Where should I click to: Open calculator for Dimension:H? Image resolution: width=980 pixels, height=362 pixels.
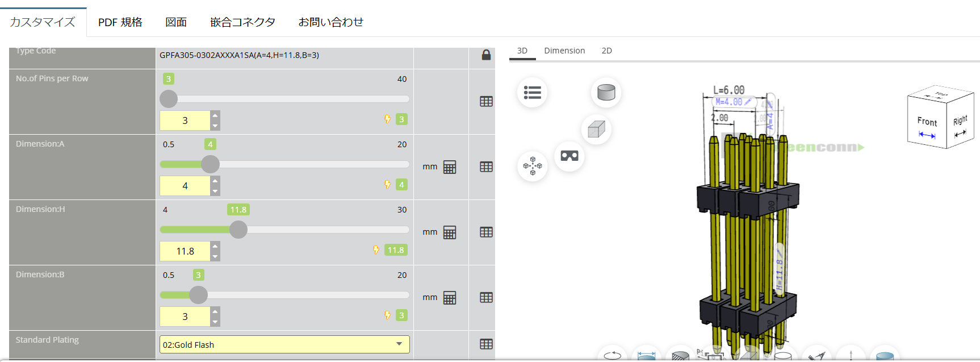(x=450, y=232)
